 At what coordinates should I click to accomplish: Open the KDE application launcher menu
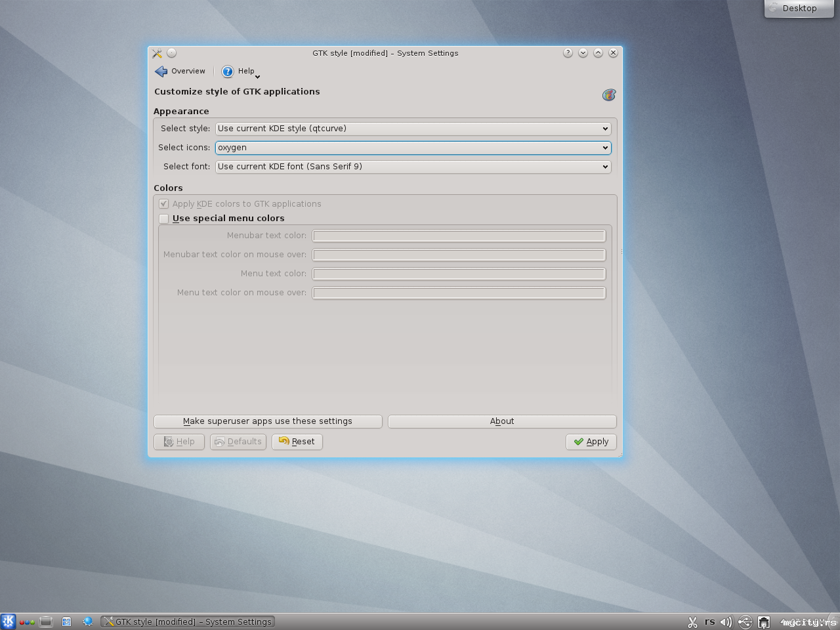[x=8, y=621]
